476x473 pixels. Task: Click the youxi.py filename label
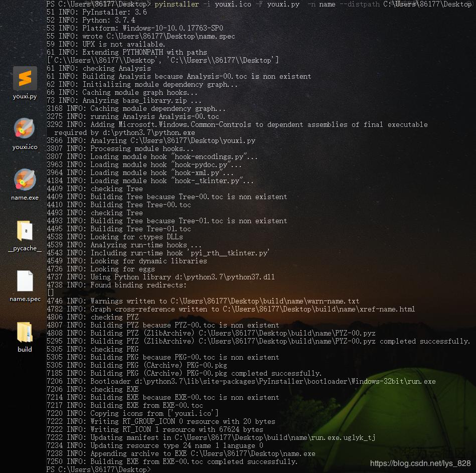24,96
